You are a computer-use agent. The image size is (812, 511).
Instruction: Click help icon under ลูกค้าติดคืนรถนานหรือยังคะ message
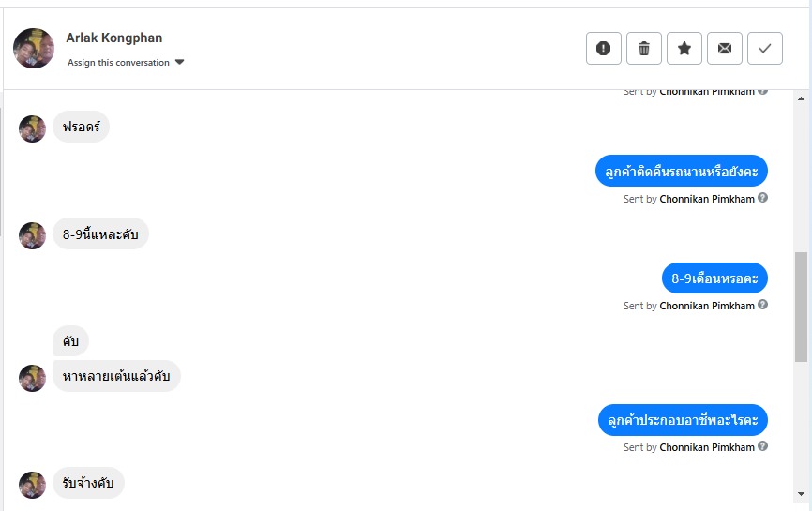point(763,198)
